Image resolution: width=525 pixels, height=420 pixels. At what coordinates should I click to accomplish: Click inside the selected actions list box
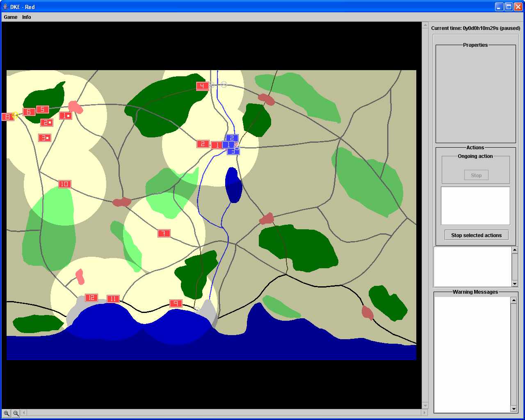click(475, 206)
